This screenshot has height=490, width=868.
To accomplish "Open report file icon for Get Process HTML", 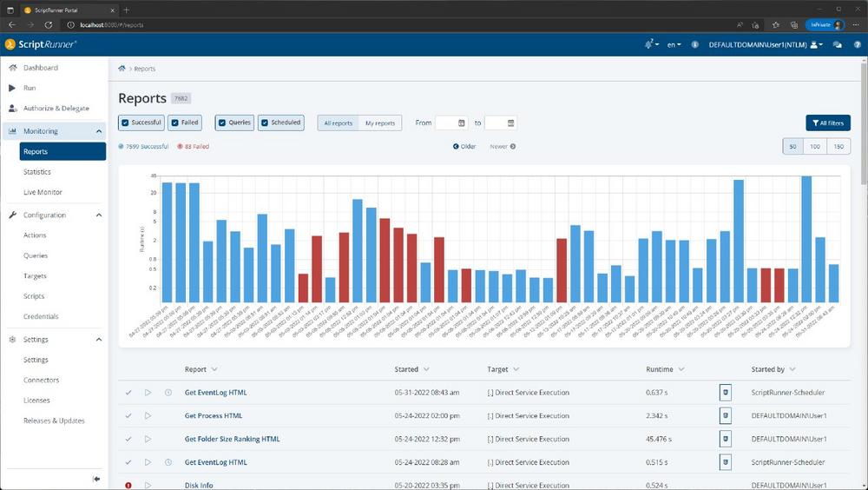I will (x=726, y=416).
